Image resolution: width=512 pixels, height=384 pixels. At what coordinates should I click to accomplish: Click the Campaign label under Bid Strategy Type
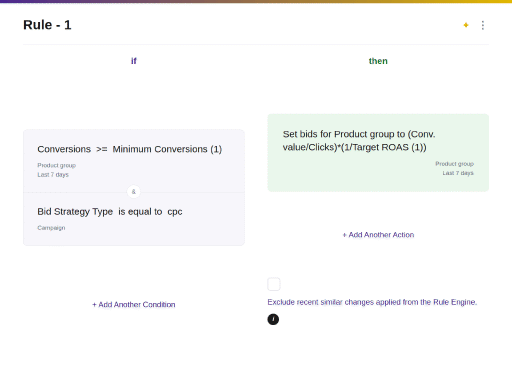click(51, 228)
